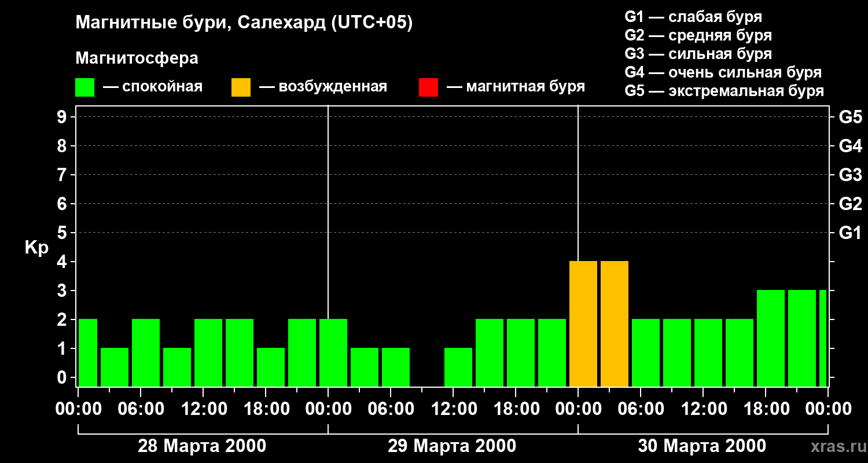Click the 'Магнитосфера' heading
868x463 pixels.
(x=137, y=58)
